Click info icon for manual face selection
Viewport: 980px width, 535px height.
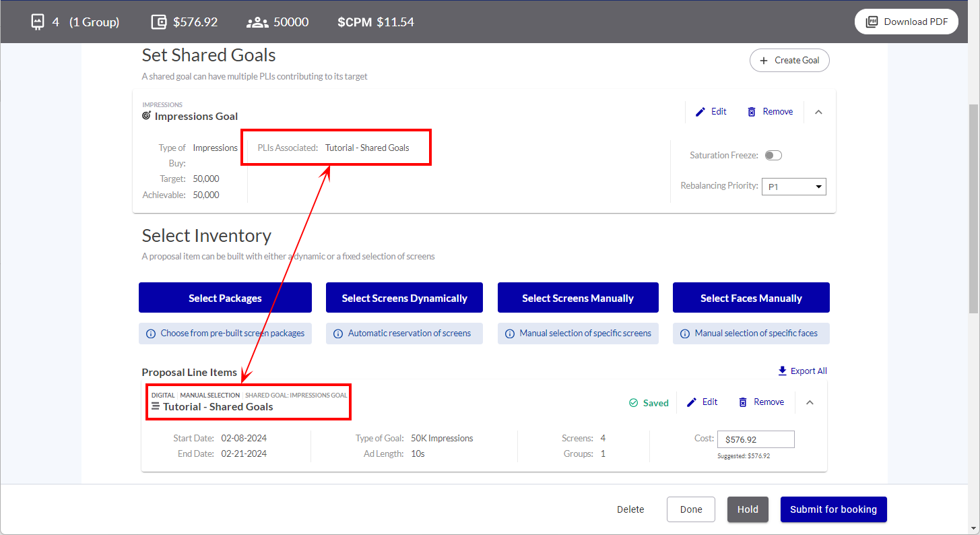[685, 334]
